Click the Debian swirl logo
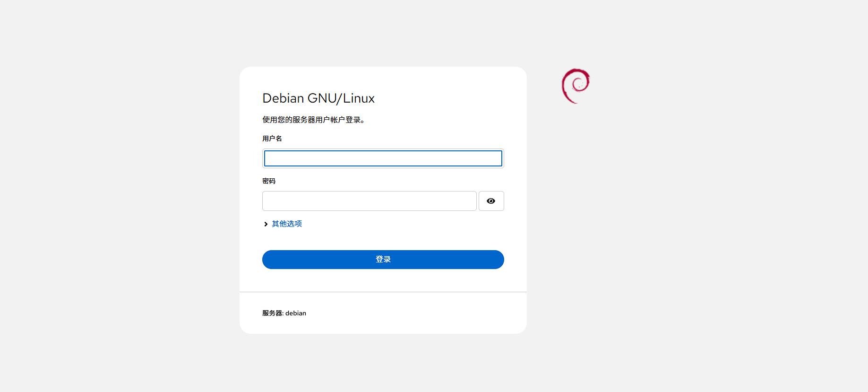 pyautogui.click(x=576, y=86)
